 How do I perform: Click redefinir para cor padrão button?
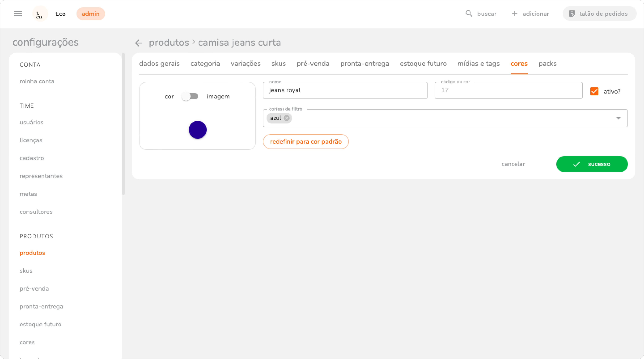tap(306, 142)
